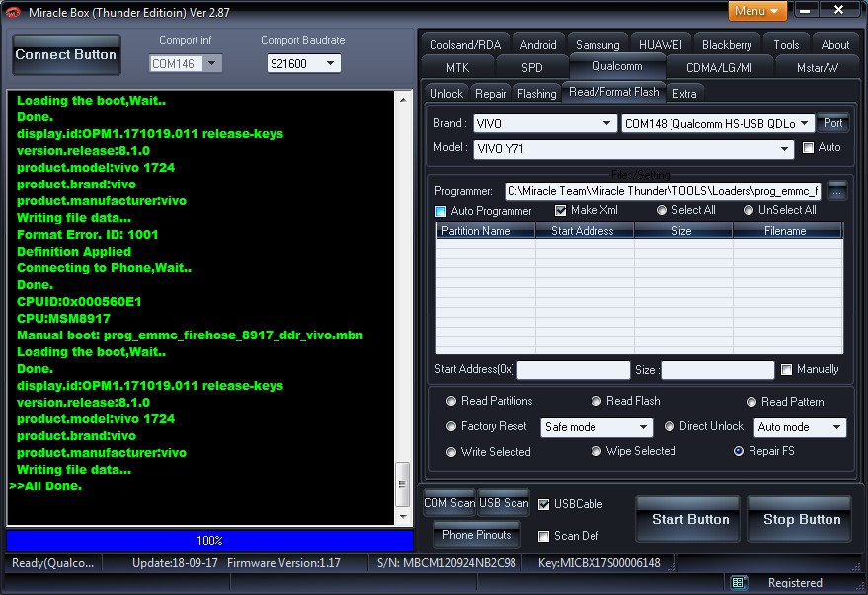Click the 100% progress bar

(209, 541)
